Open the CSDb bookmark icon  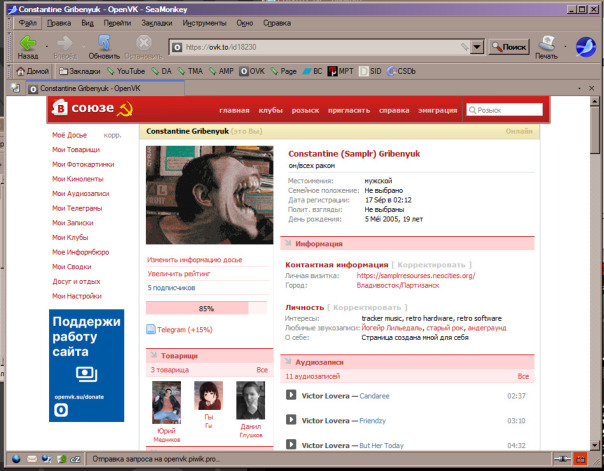[x=392, y=71]
